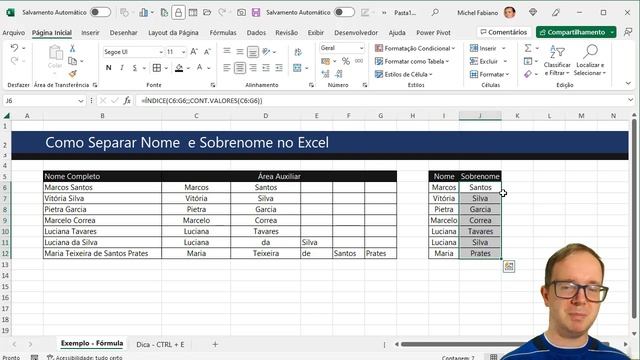Click the Borders icon
This screenshot has height=360, width=640.
pos(157,68)
